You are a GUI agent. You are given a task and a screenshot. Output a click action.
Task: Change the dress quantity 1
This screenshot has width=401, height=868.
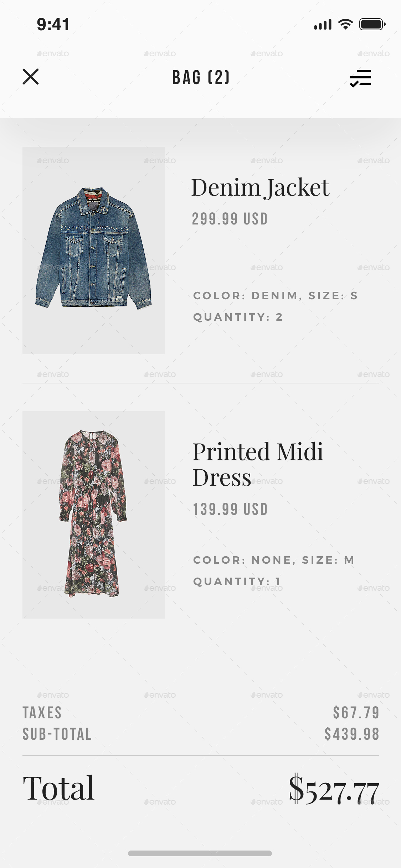coord(237,582)
